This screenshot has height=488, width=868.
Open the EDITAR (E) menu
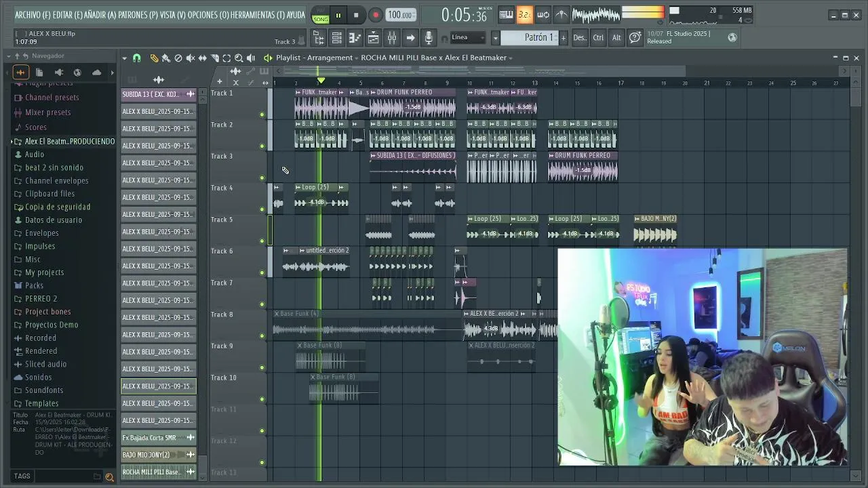[67, 15]
